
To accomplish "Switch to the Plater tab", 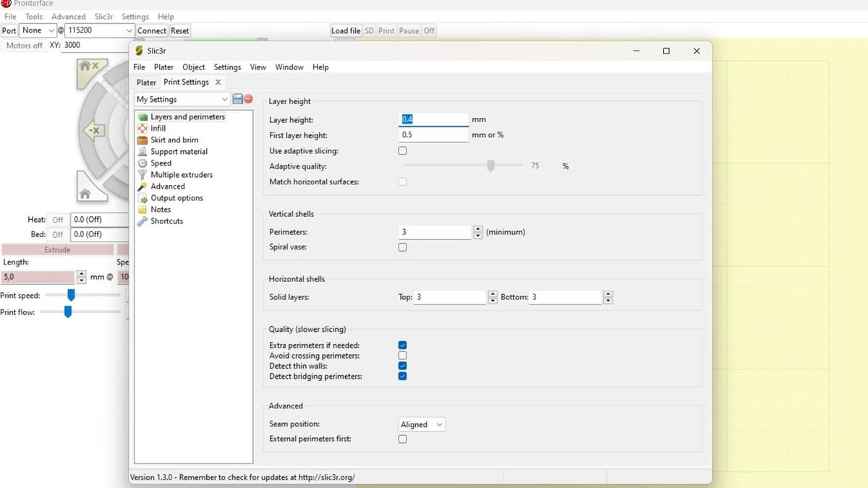I will (x=147, y=82).
